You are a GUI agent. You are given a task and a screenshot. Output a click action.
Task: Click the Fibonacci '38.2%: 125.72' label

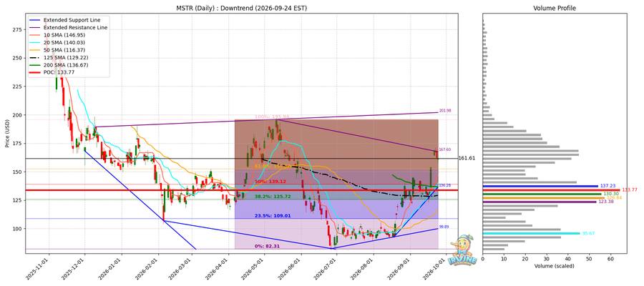coord(273,197)
